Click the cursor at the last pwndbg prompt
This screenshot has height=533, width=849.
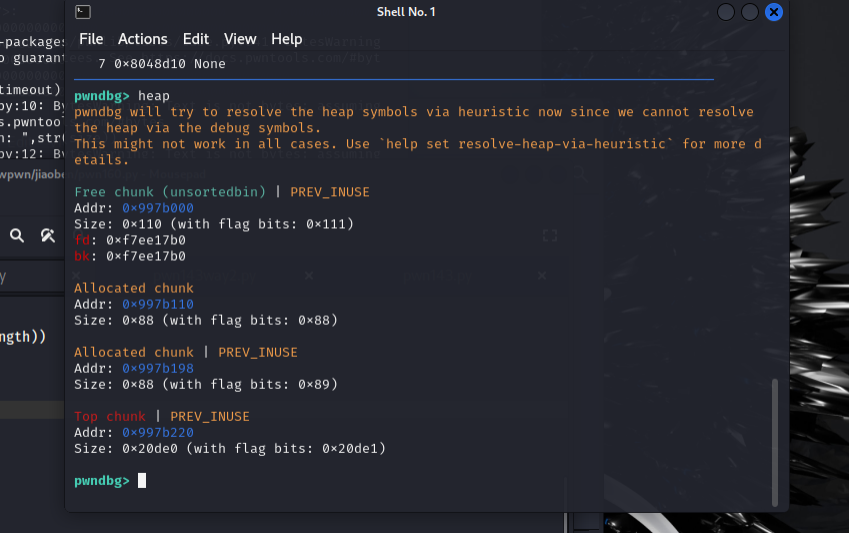(142, 481)
